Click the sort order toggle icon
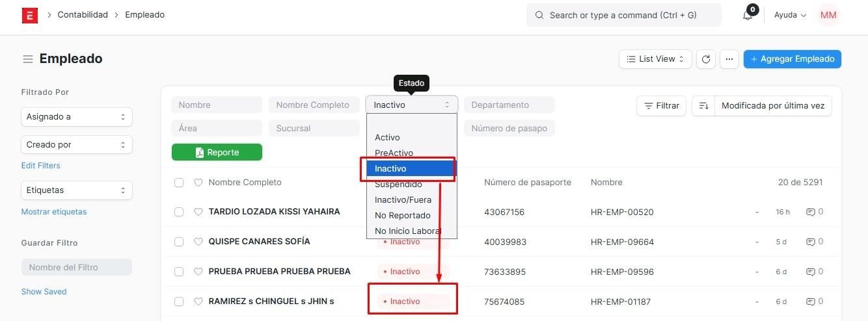This screenshot has width=868, height=321. 703,106
